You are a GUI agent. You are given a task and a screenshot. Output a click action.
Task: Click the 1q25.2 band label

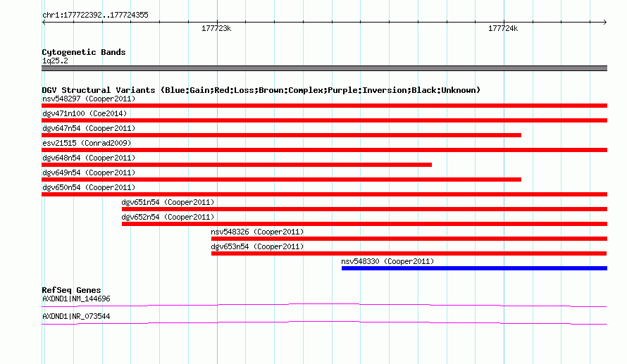click(x=55, y=61)
